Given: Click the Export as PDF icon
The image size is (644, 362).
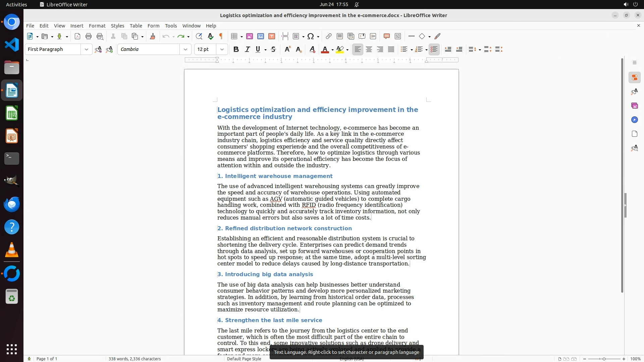Looking at the screenshot, I should [77, 36].
